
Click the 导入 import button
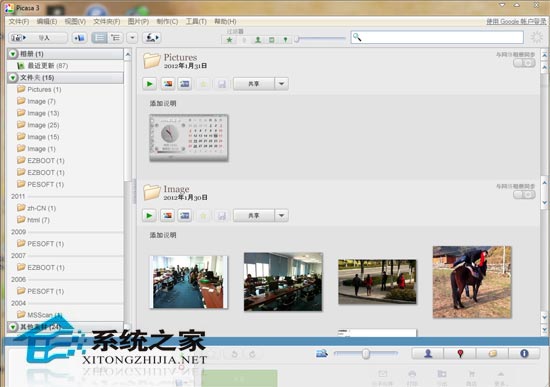tap(38, 38)
